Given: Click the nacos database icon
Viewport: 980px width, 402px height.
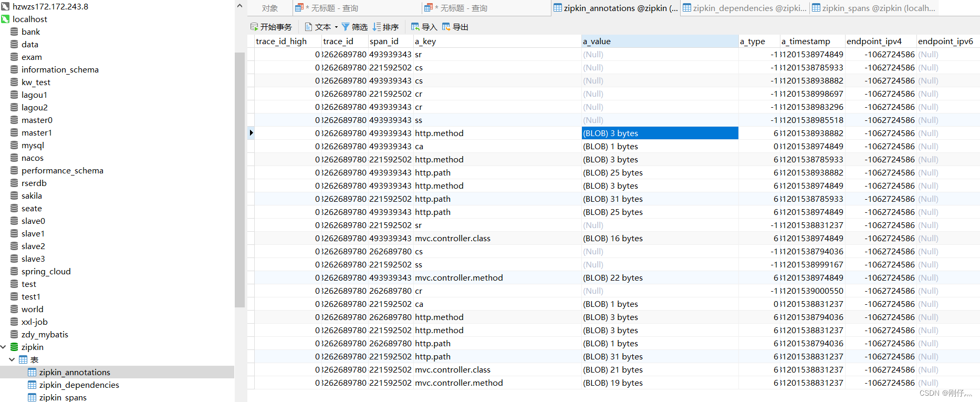Looking at the screenshot, I should tap(14, 158).
